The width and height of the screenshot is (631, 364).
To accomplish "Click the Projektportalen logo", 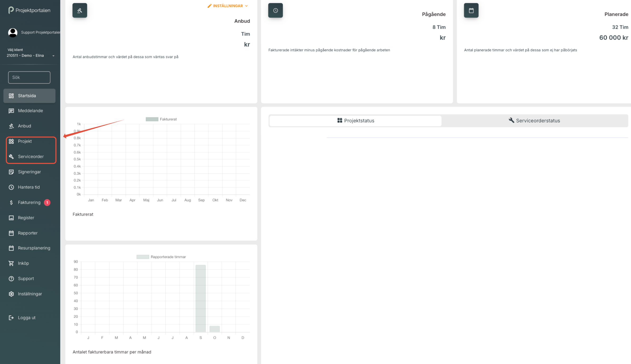I will coord(29,10).
